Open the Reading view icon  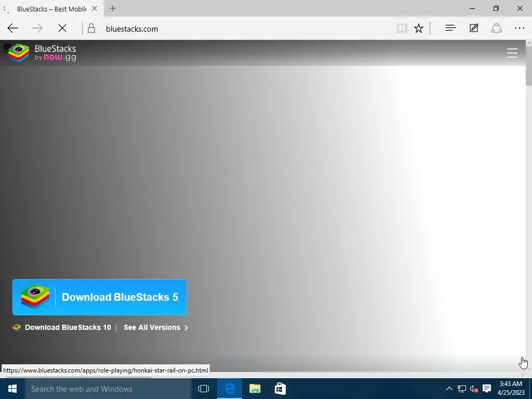[x=402, y=28]
